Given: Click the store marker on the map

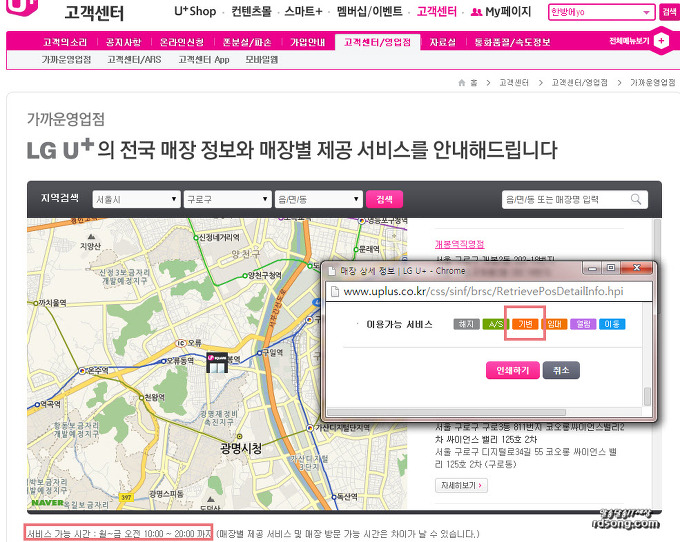Looking at the screenshot, I should point(216,363).
